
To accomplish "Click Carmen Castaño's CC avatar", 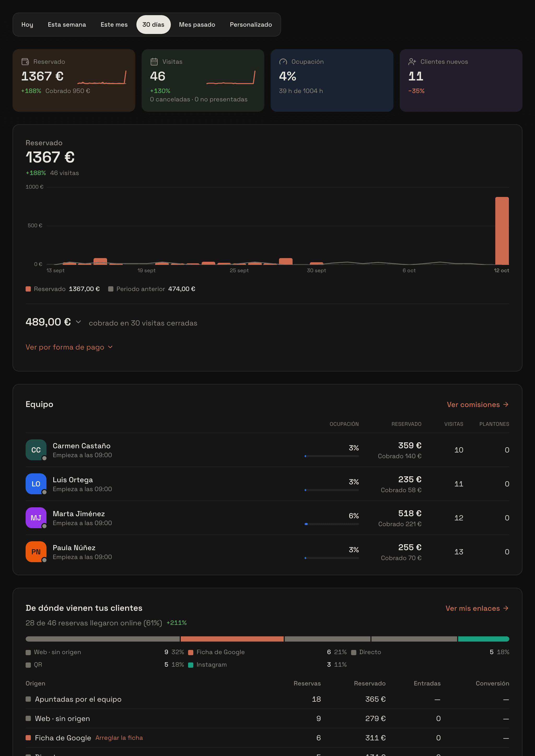I will pos(36,450).
